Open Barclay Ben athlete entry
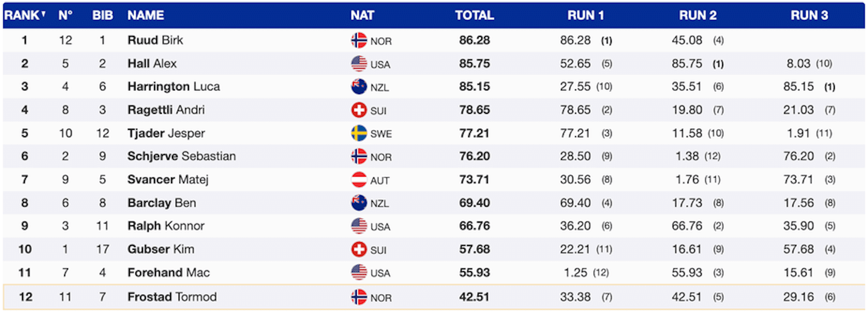 161,203
